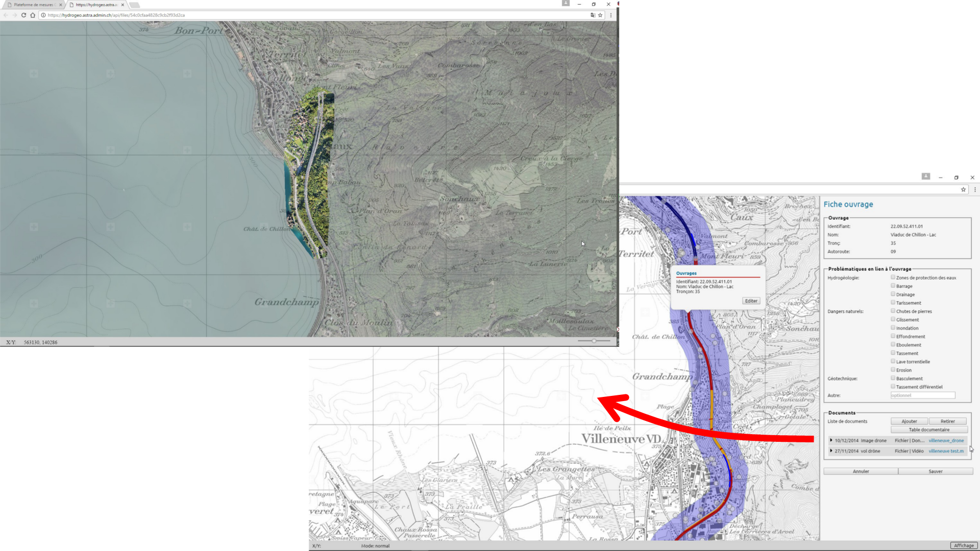Check the Basculement checkbox

[x=893, y=378]
